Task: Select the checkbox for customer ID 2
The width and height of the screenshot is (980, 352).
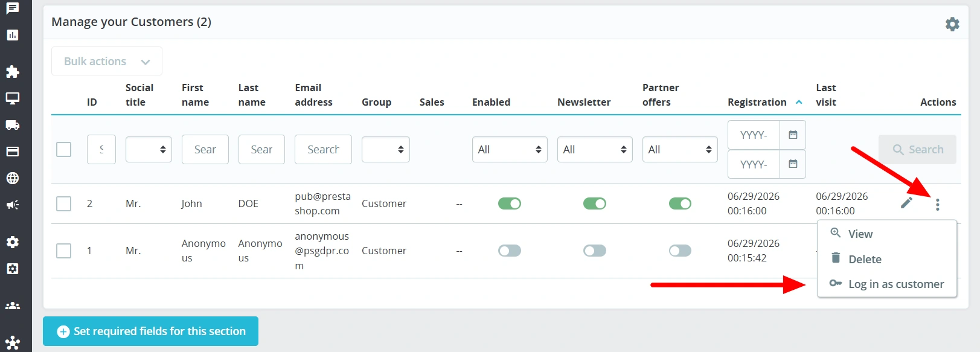Action: [63, 203]
